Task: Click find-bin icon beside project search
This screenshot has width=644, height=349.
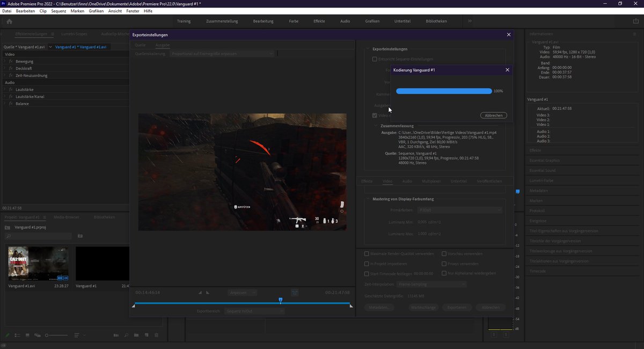Action: coord(80,236)
